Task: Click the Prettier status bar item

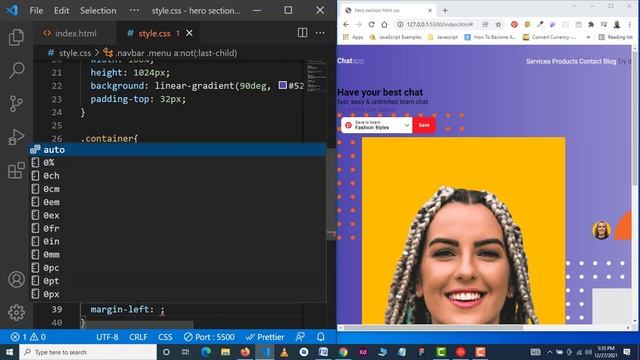Action: tap(264, 337)
